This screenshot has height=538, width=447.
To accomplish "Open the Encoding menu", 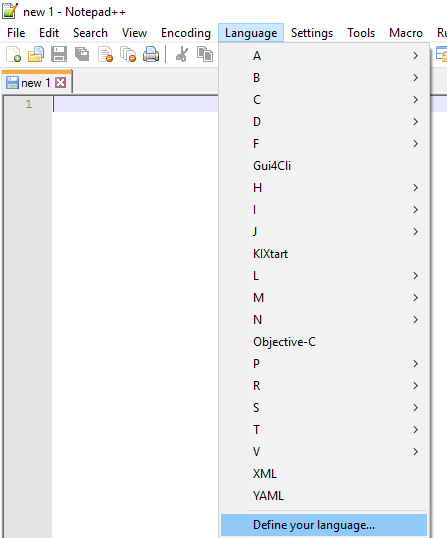I will [186, 33].
